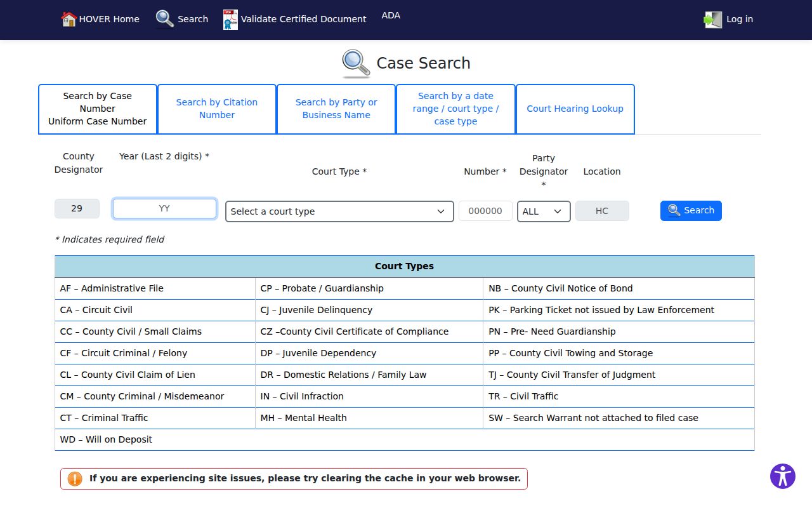Viewport: 812px width, 508px height.
Task: Focus the case Number 000000 field
Action: 485,211
